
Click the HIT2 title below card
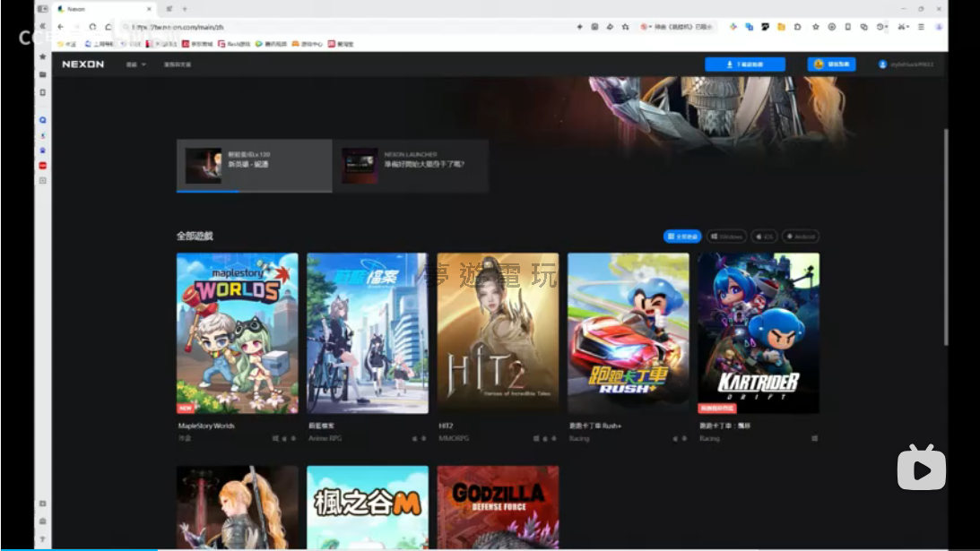[x=446, y=426]
